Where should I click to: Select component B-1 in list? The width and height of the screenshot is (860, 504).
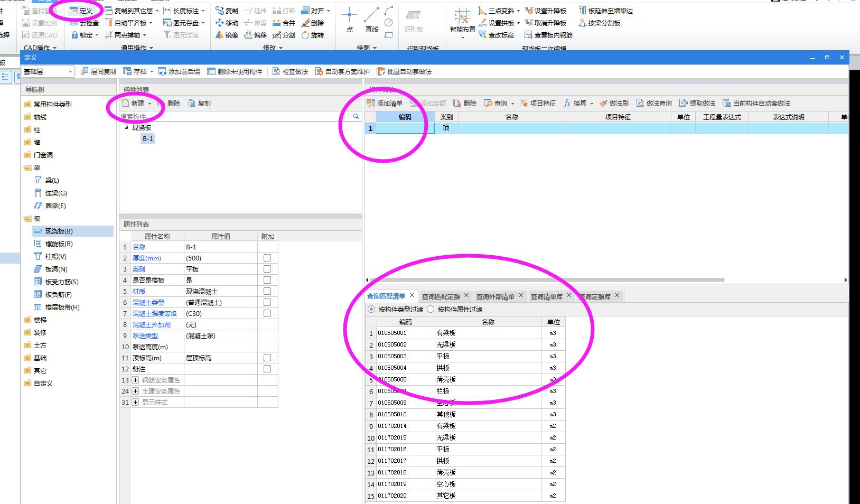pyautogui.click(x=148, y=139)
